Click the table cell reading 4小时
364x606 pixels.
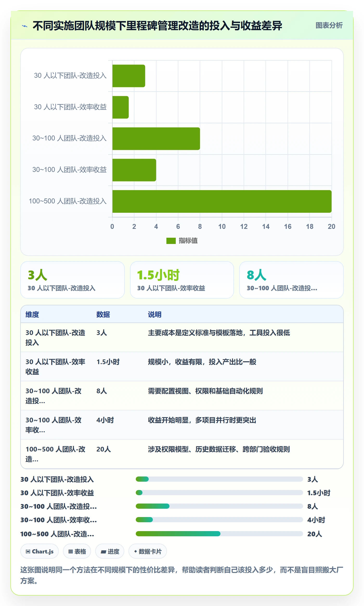pos(105,420)
